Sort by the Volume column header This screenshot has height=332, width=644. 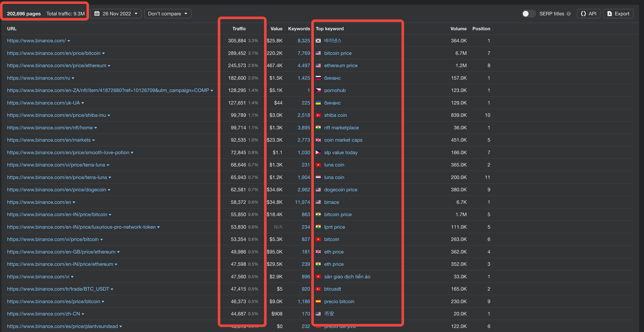click(x=458, y=29)
